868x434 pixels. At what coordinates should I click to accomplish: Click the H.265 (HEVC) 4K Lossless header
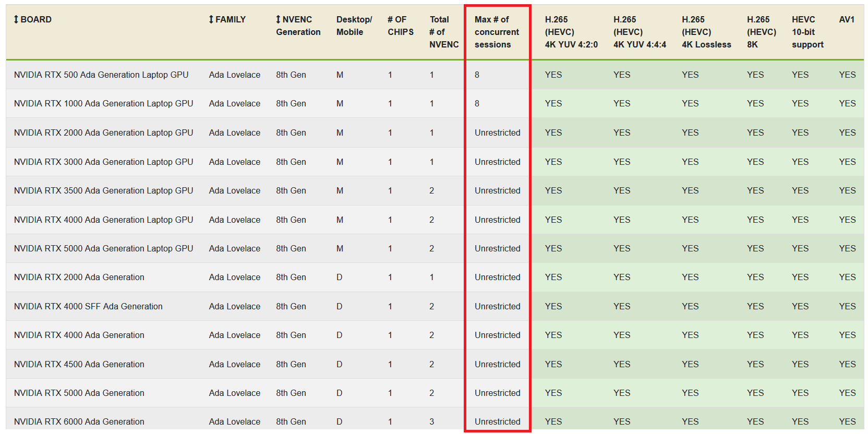pos(706,32)
